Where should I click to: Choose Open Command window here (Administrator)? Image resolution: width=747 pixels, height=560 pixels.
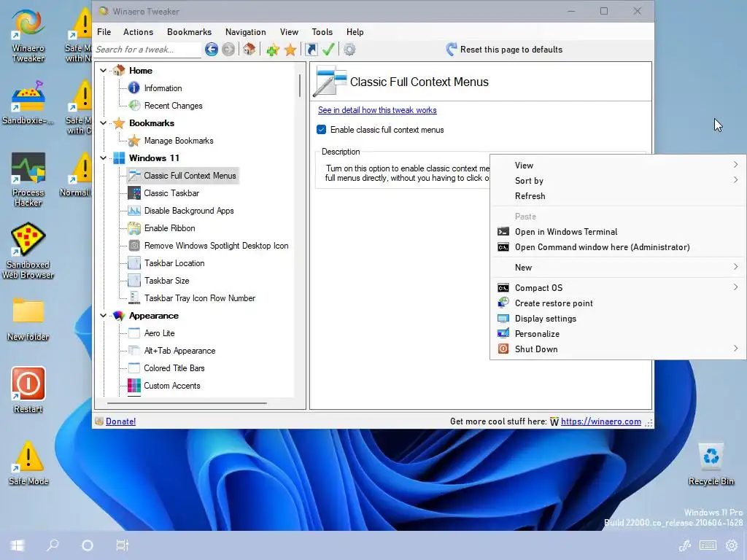[x=618, y=246]
